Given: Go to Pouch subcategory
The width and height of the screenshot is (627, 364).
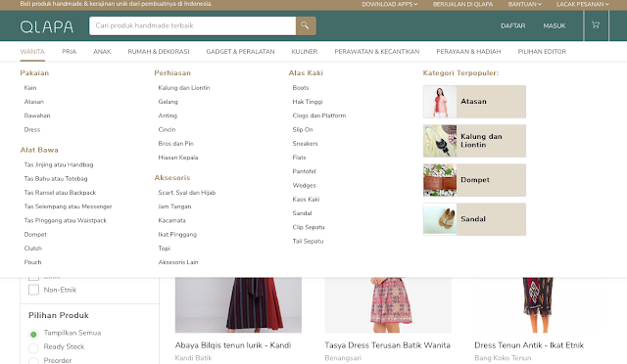Looking at the screenshot, I should [x=32, y=262].
